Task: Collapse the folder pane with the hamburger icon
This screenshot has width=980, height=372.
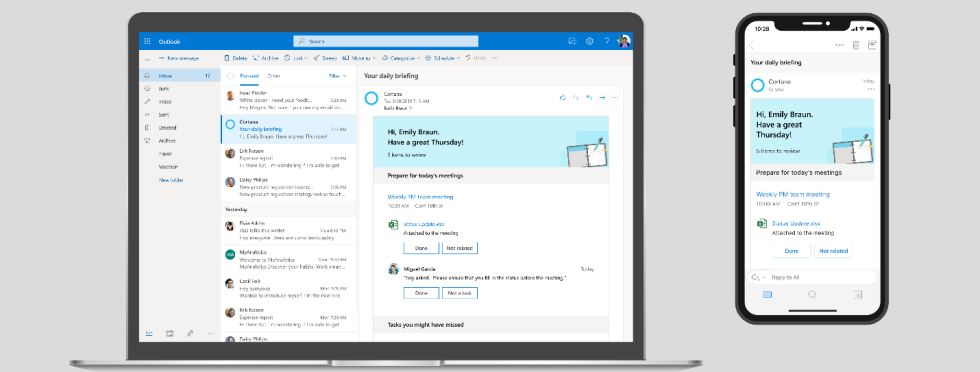Action: (x=147, y=59)
